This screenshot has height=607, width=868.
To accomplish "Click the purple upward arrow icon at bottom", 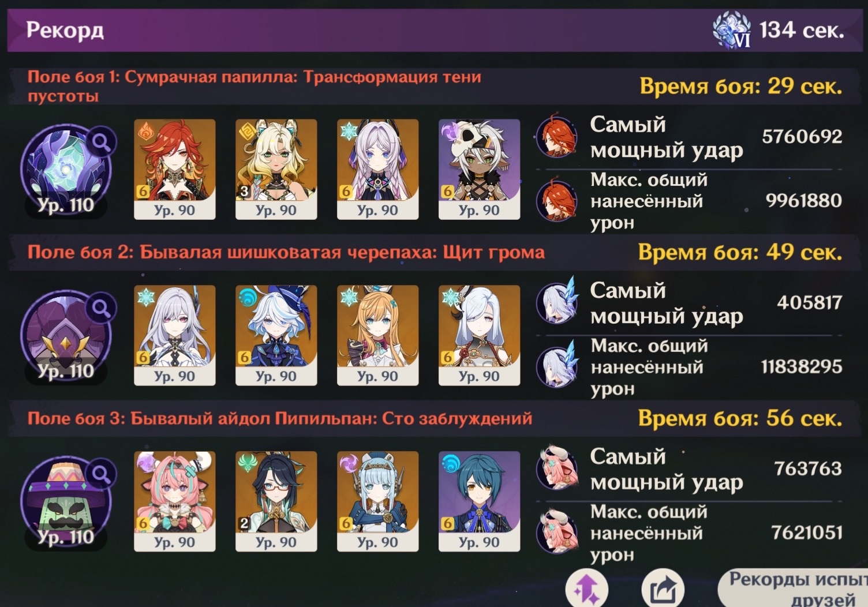I will [587, 589].
